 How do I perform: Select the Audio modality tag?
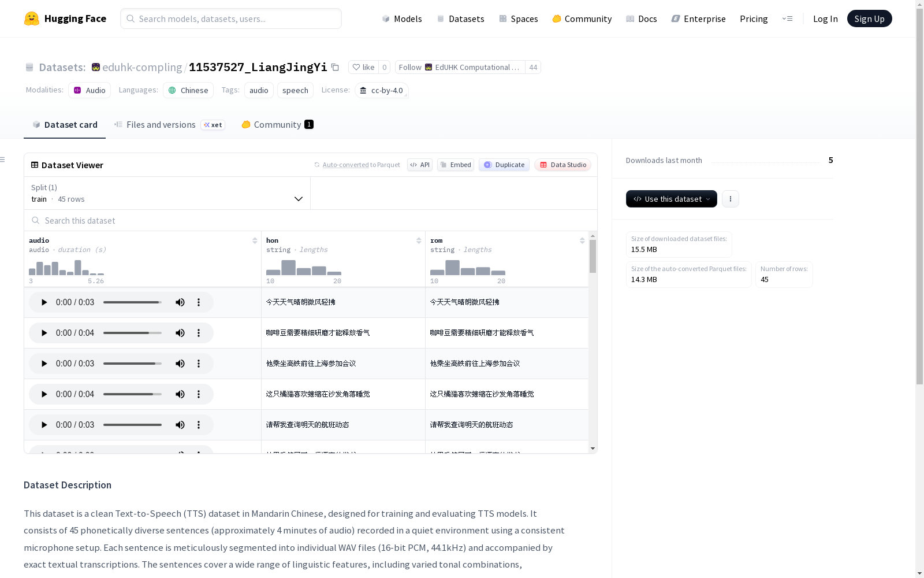(90, 90)
